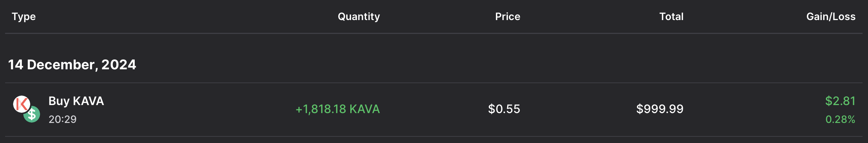Sort by the Gain/Loss column header
This screenshot has height=143, width=868.
[831, 16]
